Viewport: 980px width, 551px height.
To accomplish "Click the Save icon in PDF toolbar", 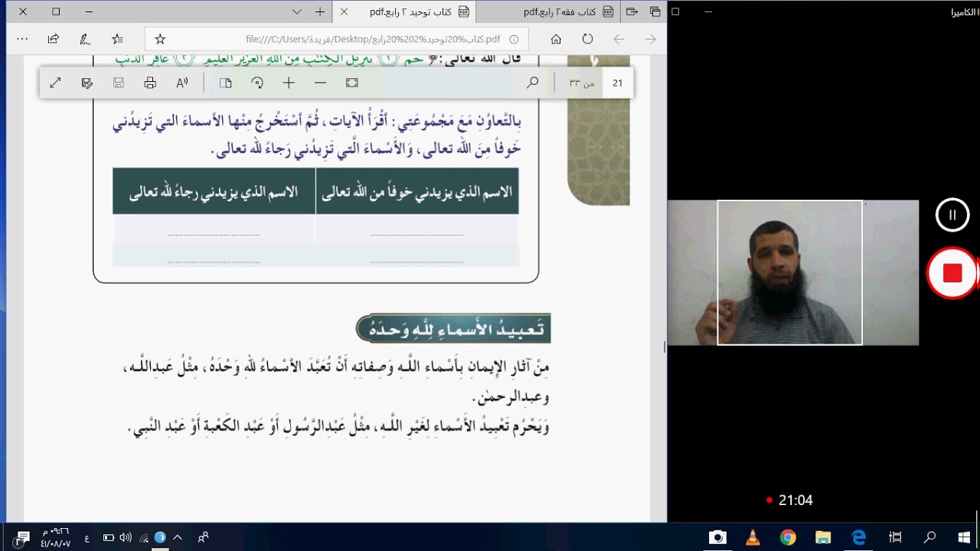I will coord(119,83).
